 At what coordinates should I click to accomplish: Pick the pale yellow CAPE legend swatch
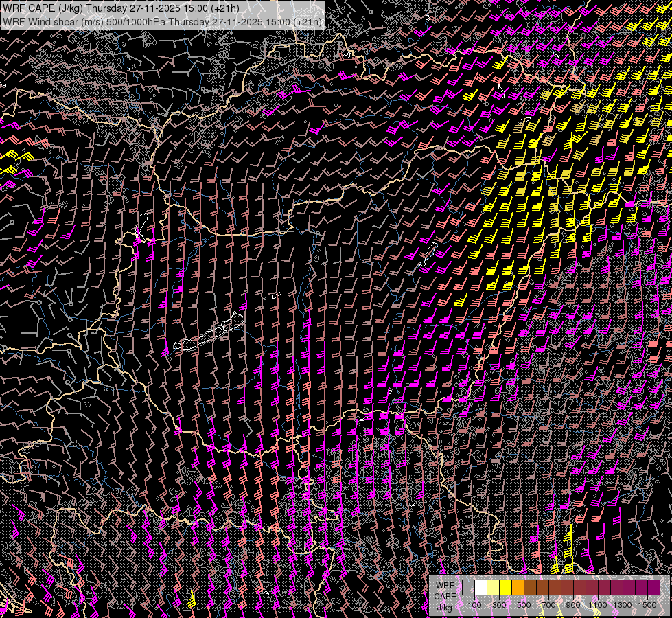pyautogui.click(x=493, y=587)
